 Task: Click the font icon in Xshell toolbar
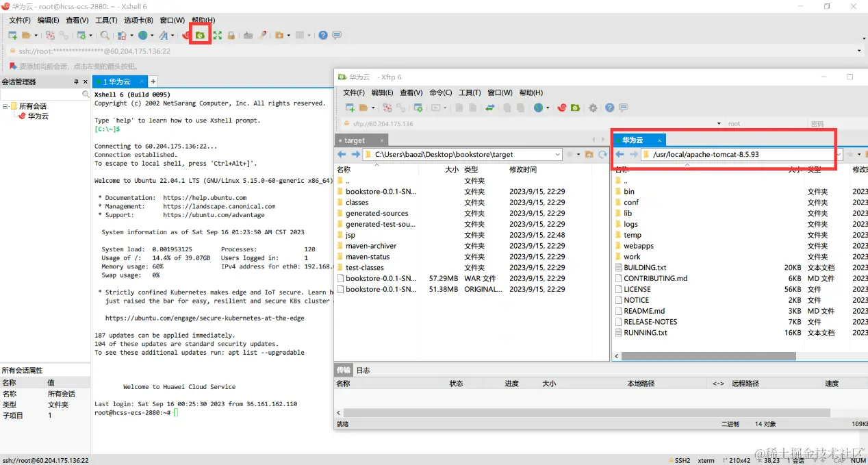click(163, 35)
